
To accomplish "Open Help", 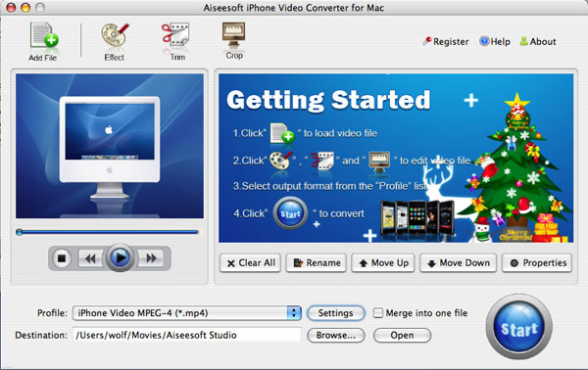I will pos(495,41).
